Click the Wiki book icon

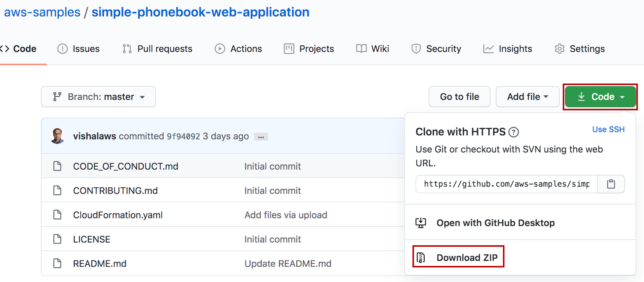point(361,48)
